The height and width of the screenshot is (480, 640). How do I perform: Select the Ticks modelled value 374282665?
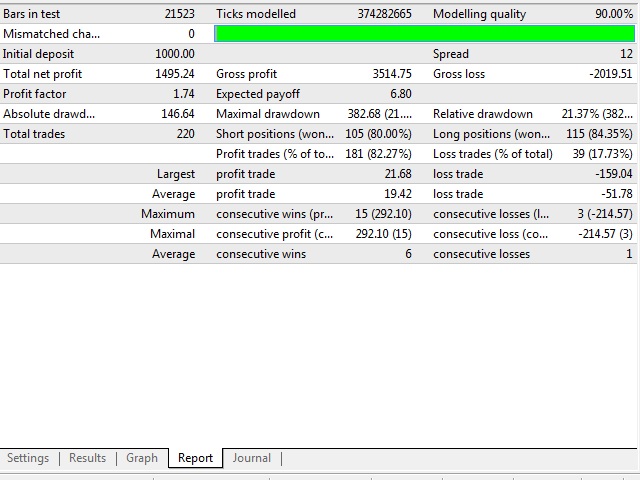pos(384,14)
